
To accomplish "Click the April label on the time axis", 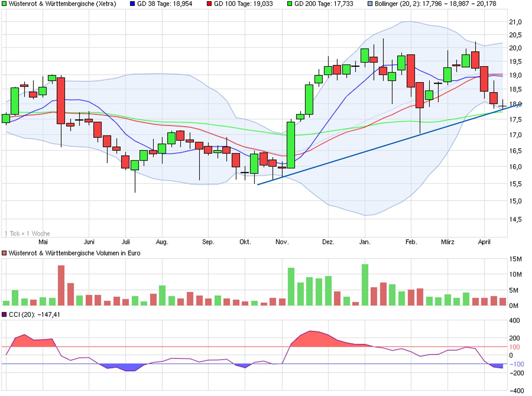I will coord(484,242).
